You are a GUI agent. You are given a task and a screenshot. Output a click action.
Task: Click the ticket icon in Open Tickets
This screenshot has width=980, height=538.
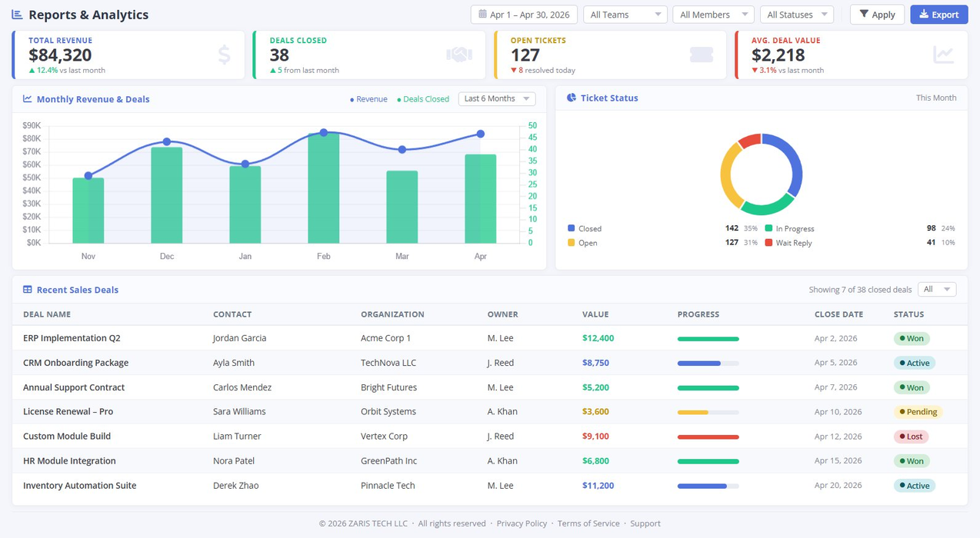[702, 55]
